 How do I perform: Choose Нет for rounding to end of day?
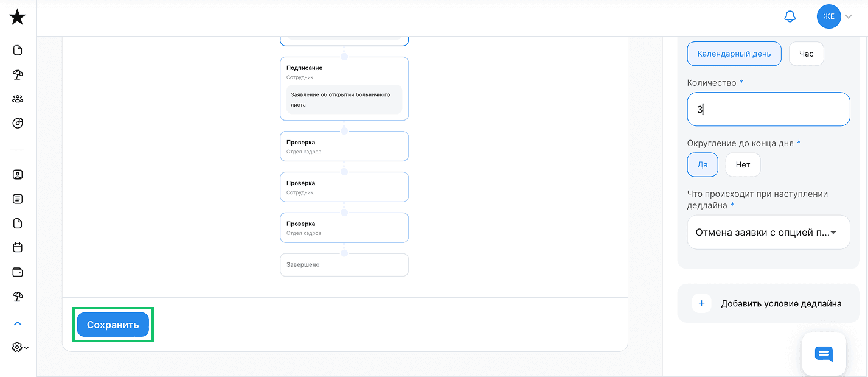743,164
